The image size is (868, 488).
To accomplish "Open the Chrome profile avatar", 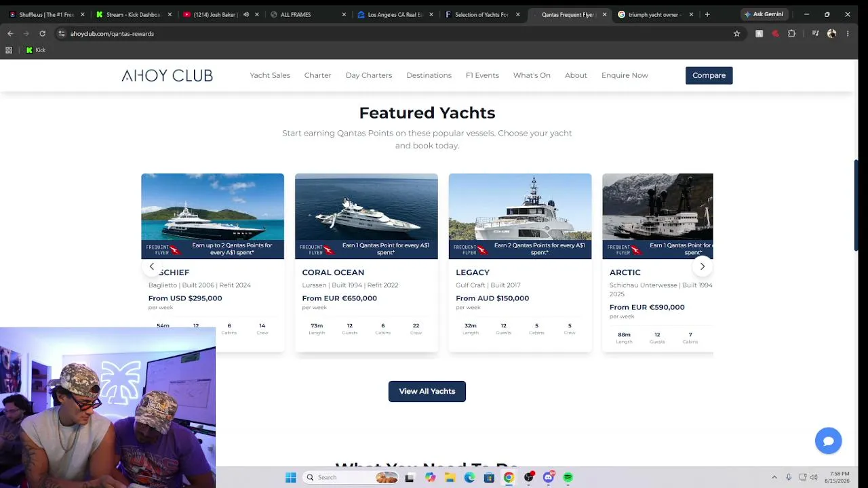I will coord(831,33).
